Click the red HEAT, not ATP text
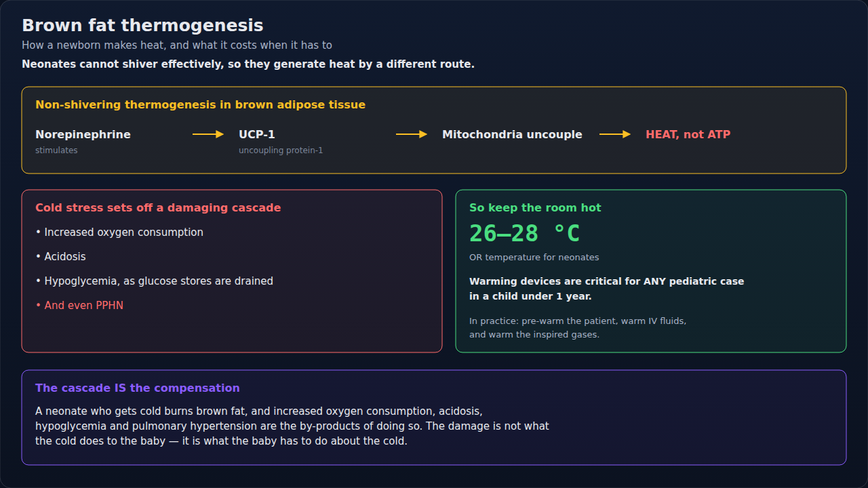The image size is (868, 488). (x=688, y=134)
